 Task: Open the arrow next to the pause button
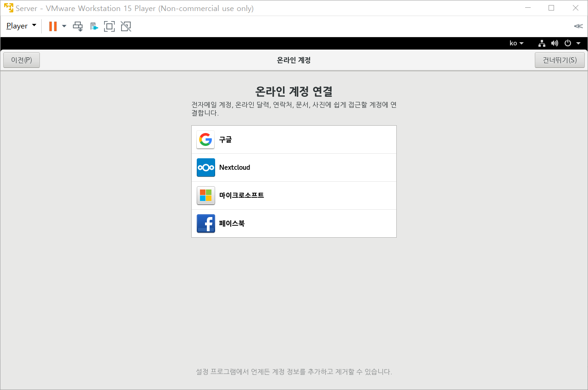64,26
